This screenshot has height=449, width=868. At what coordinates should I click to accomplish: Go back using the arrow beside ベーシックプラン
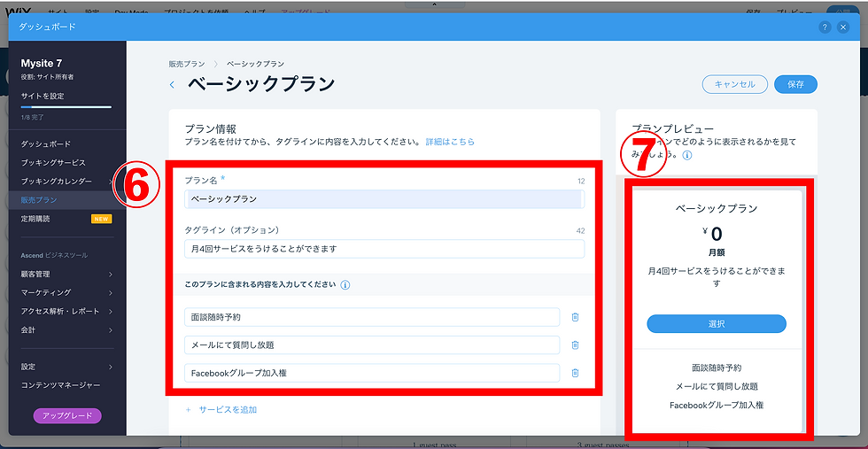(x=172, y=85)
